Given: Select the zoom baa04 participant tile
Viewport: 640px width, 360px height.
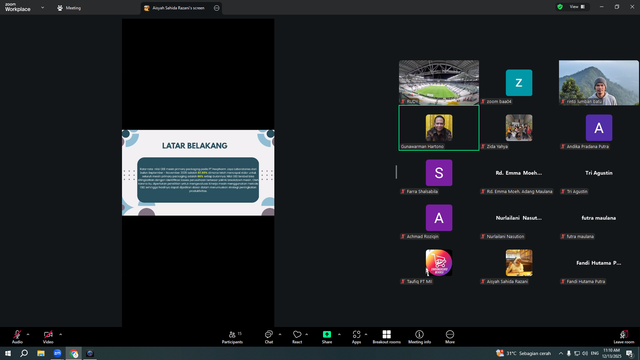Looking at the screenshot, I should pos(519,82).
